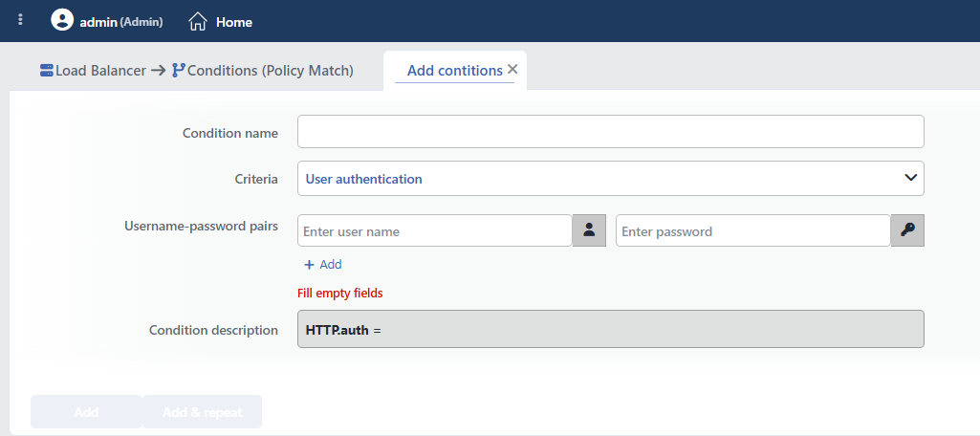Click the admin user avatar icon

tap(62, 20)
